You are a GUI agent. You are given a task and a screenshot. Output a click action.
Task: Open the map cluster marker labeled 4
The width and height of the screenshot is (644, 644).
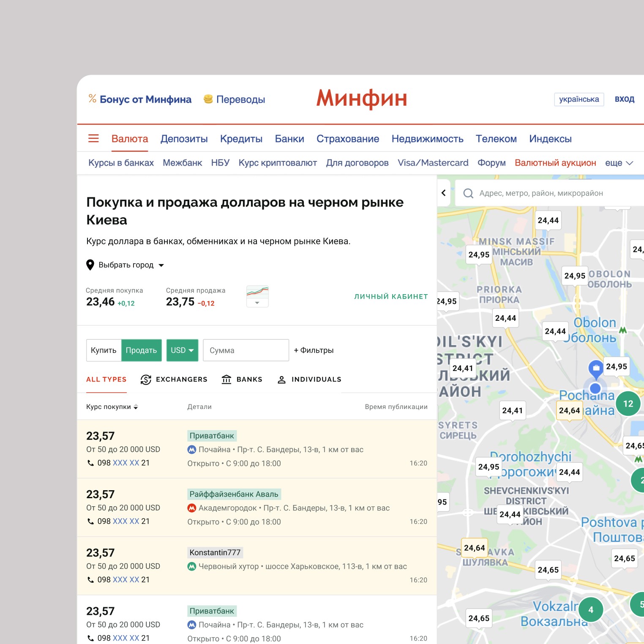click(591, 610)
